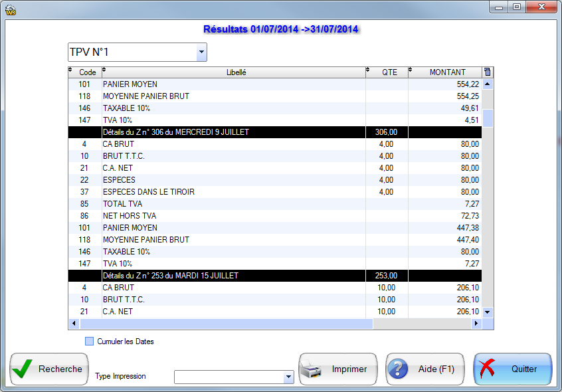
Task: Select the ESPECES DANS LE TIROIR row
Action: pyautogui.click(x=233, y=192)
